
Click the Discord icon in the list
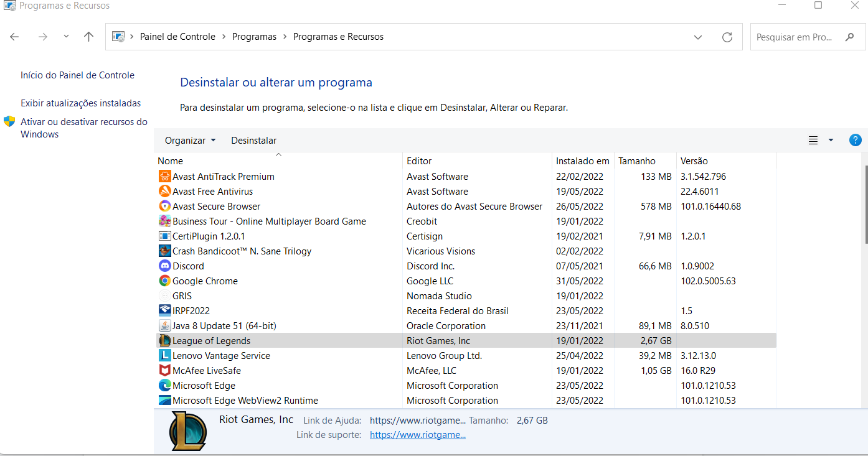164,266
